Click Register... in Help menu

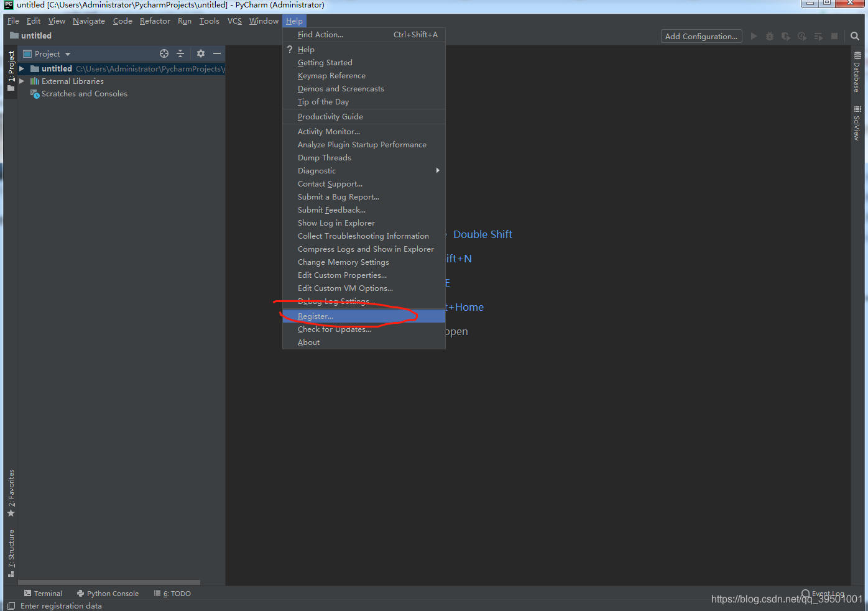pyautogui.click(x=364, y=316)
